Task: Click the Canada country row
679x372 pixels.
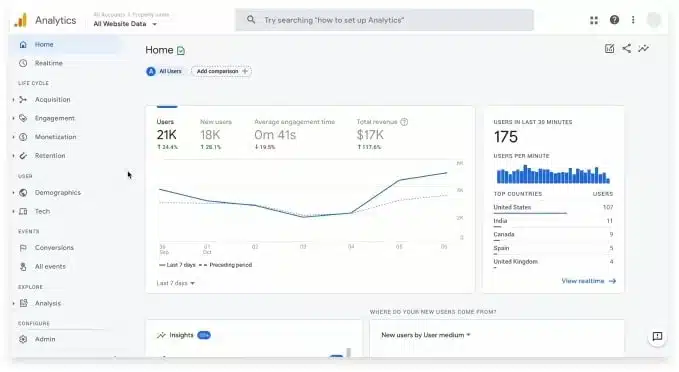Action: [x=553, y=236]
